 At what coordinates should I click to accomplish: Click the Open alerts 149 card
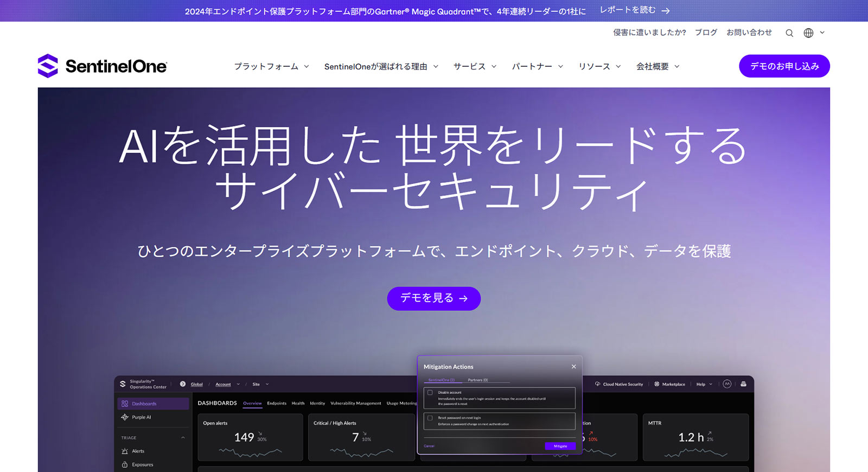[250, 437]
